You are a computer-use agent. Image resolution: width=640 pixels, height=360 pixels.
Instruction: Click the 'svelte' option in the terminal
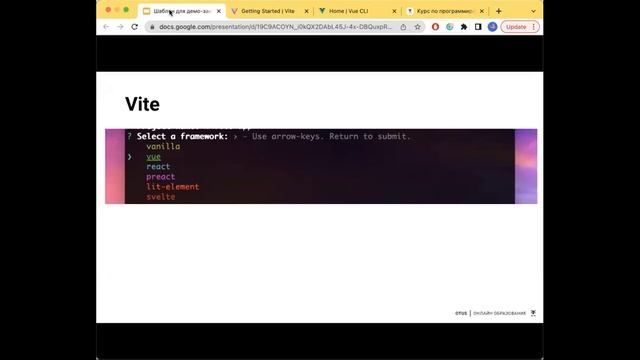click(x=160, y=197)
